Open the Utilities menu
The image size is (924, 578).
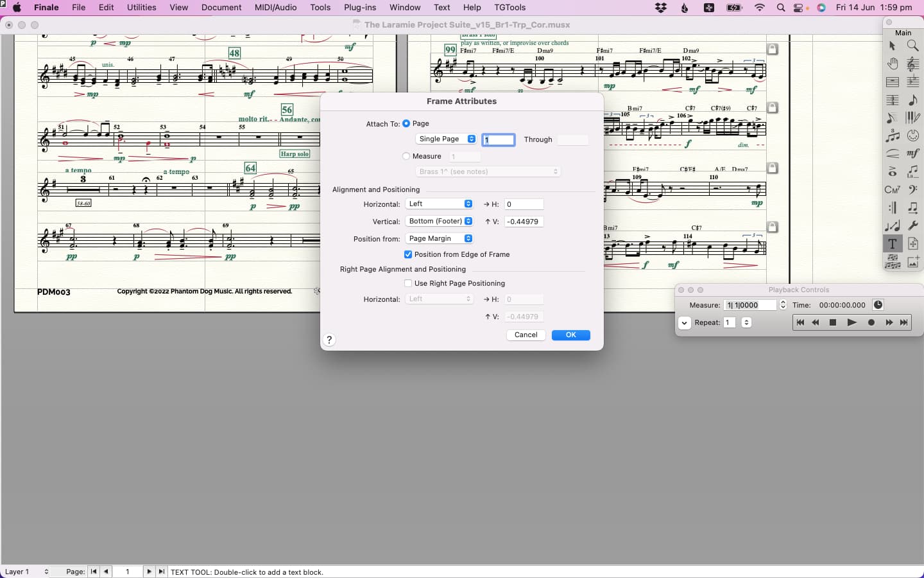(142, 8)
